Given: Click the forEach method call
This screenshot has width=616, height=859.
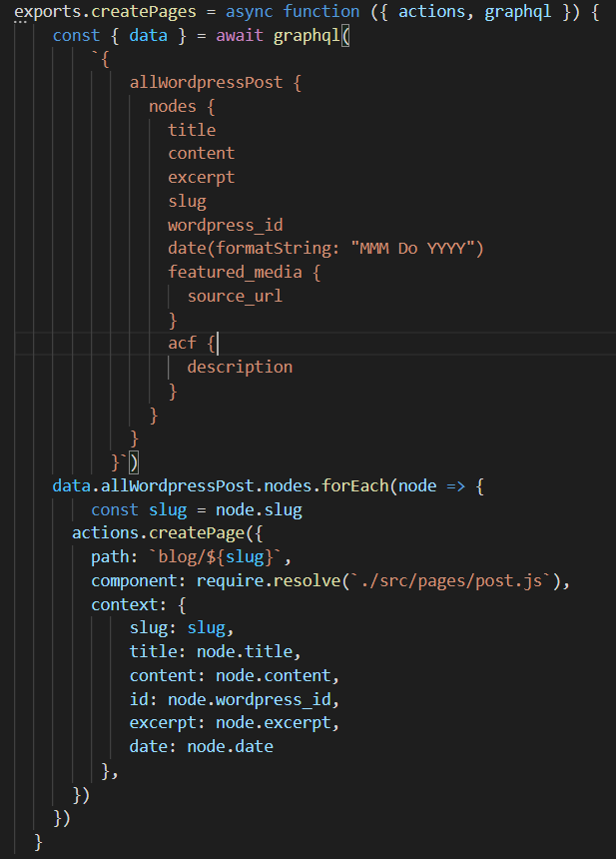Looking at the screenshot, I should 356,486.
